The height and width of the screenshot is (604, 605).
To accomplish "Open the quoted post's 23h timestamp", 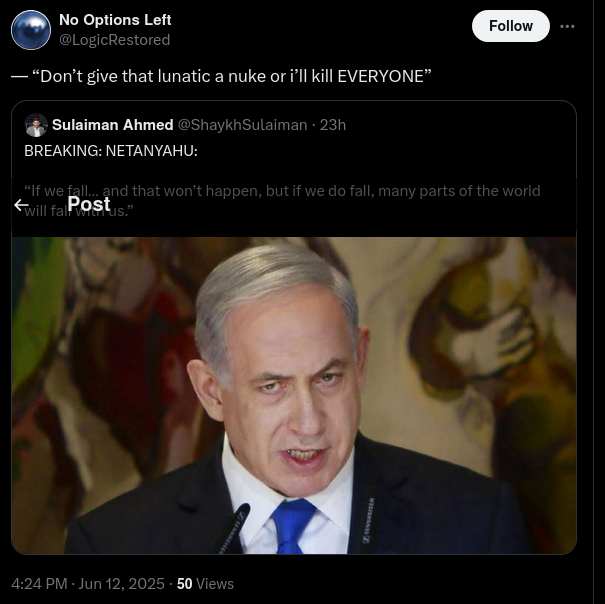I will tap(333, 125).
